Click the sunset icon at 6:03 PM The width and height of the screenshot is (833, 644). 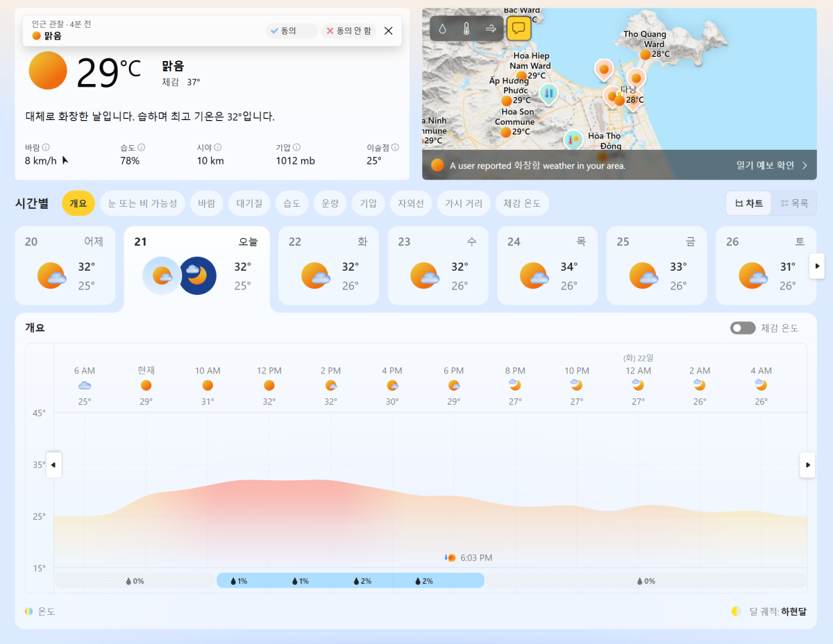[451, 557]
